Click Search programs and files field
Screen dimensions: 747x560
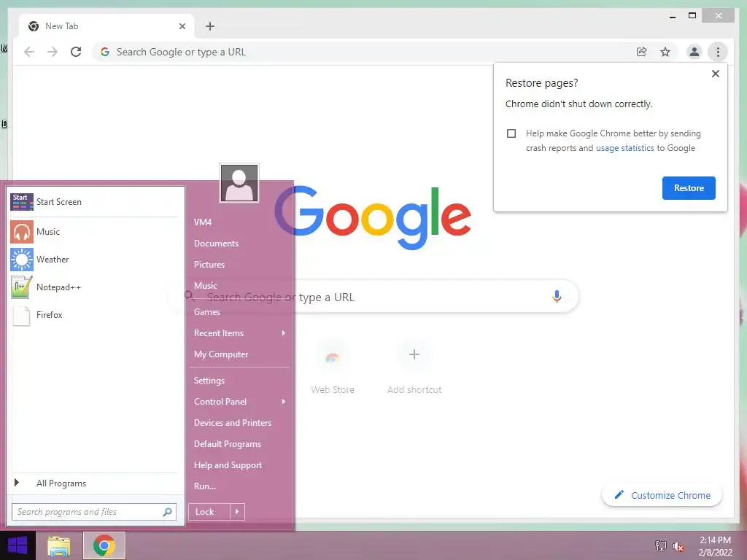pos(94,512)
